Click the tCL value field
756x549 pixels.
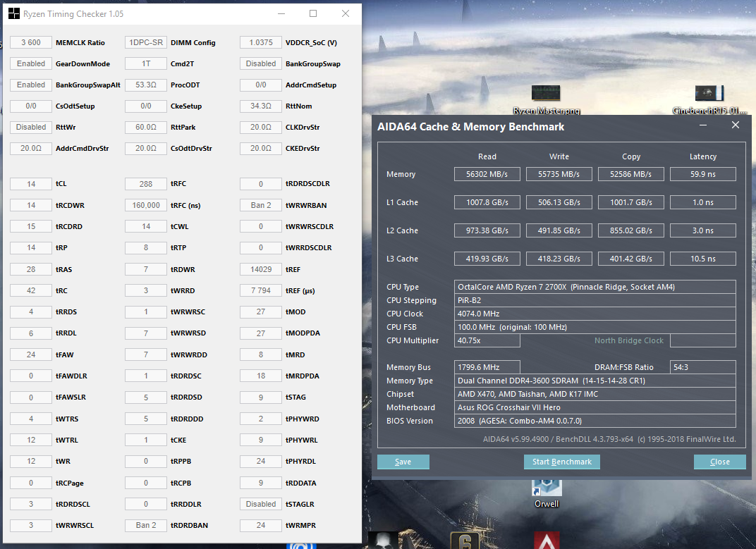[x=31, y=184]
